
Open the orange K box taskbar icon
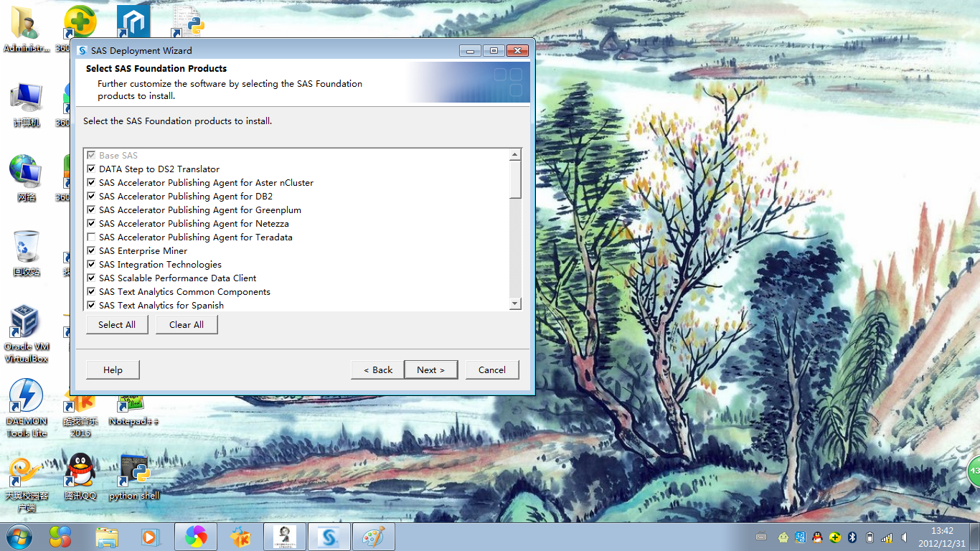click(240, 537)
